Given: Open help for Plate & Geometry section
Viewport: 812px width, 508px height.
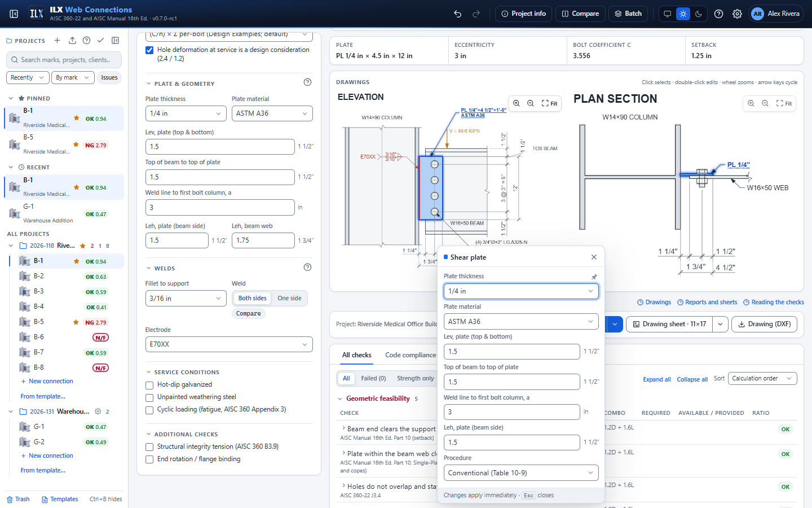Looking at the screenshot, I should 307,82.
